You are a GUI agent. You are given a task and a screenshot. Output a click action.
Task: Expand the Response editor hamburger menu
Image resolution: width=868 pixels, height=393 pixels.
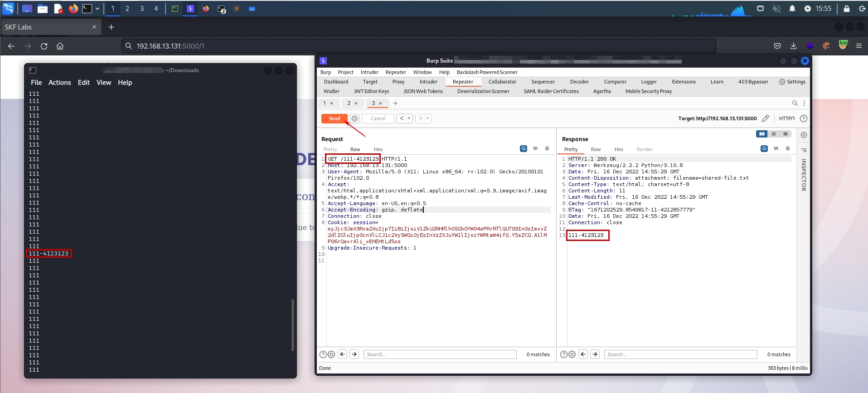pos(788,148)
